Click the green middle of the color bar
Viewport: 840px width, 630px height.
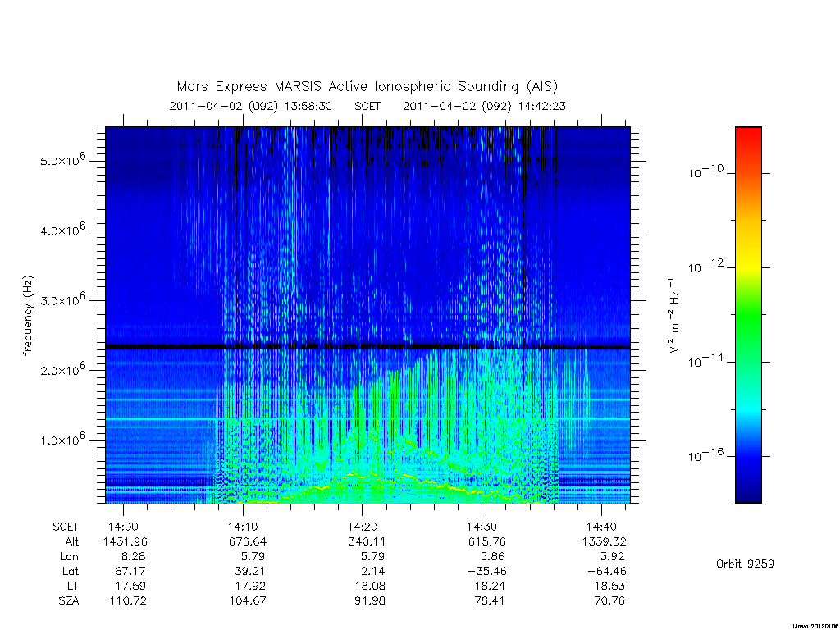[x=748, y=316]
